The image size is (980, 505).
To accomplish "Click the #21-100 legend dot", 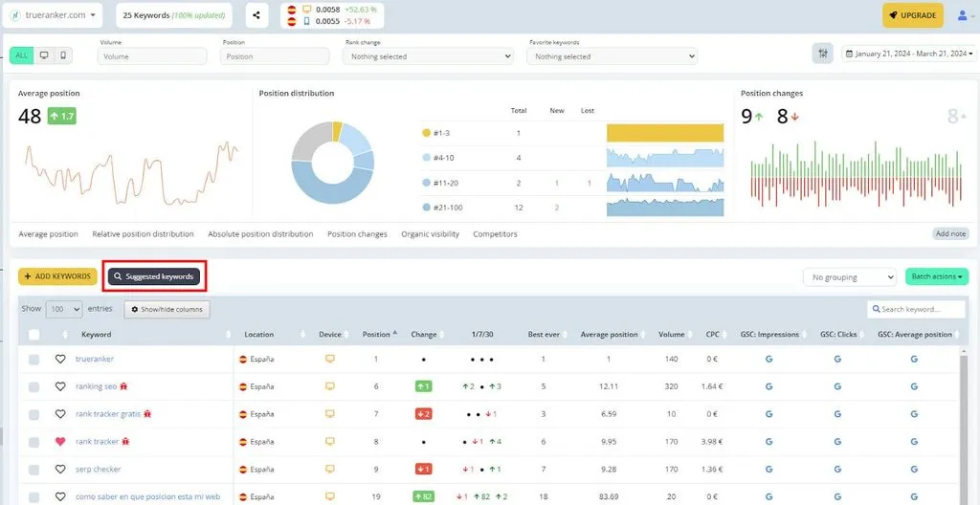I will (x=426, y=208).
